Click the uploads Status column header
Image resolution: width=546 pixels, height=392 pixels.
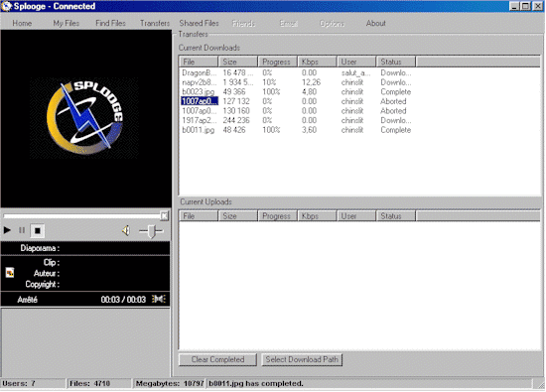coord(395,216)
